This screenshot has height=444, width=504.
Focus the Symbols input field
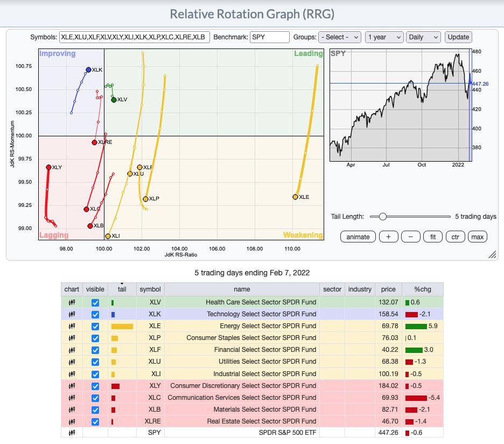(x=135, y=37)
